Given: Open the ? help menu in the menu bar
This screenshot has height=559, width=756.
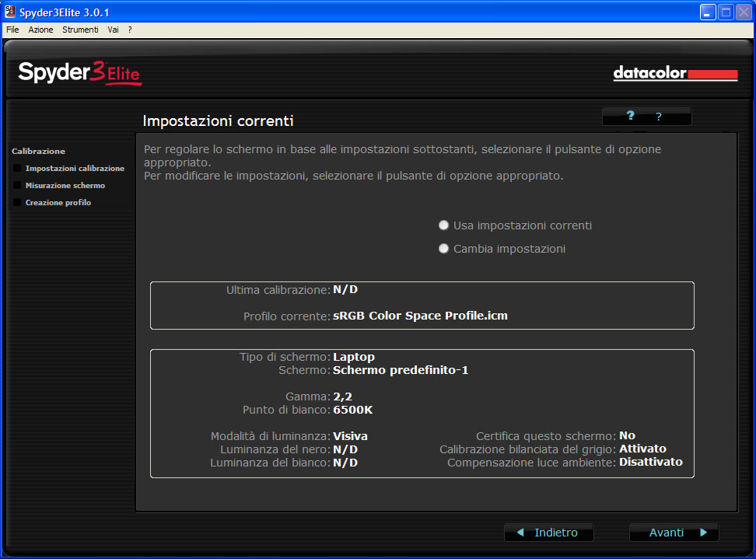Looking at the screenshot, I should 130,30.
